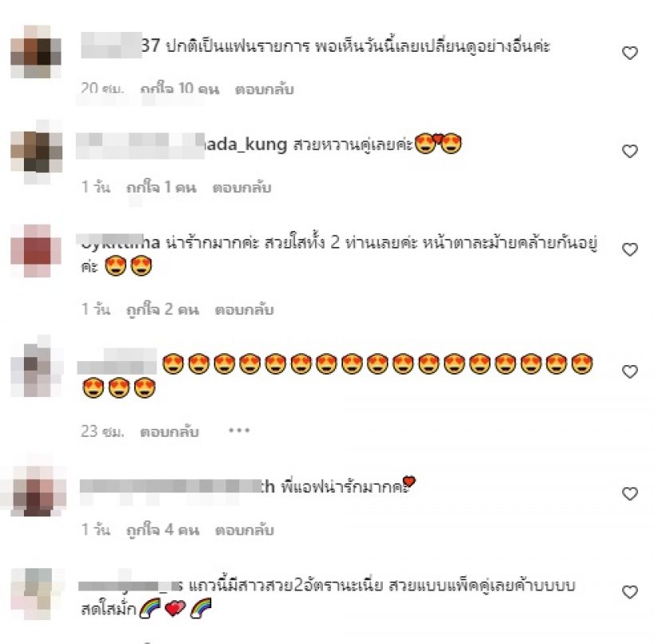This screenshot has height=644, width=654.
Task: Like the พี่แอฟน่ารักมากค่ะ comment
Action: 630,493
